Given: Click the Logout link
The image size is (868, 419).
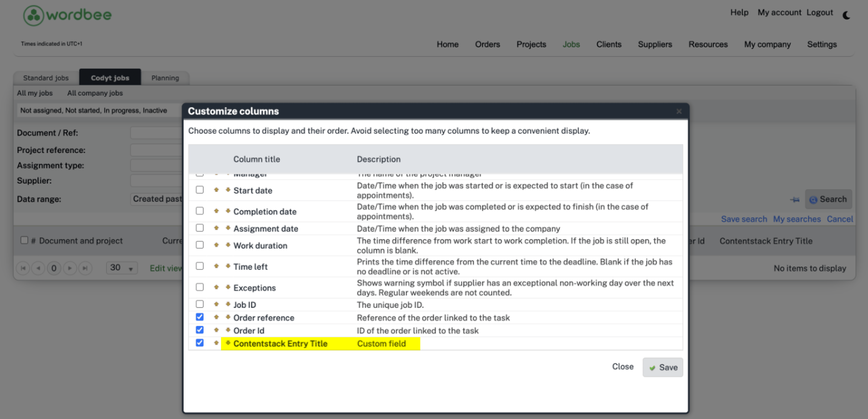Looking at the screenshot, I should coord(819,12).
